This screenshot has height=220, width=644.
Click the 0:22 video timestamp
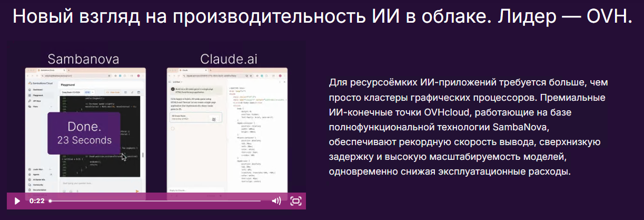(x=37, y=201)
